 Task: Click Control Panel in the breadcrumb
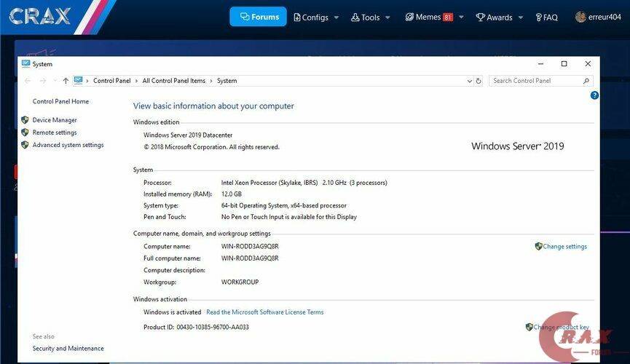111,81
